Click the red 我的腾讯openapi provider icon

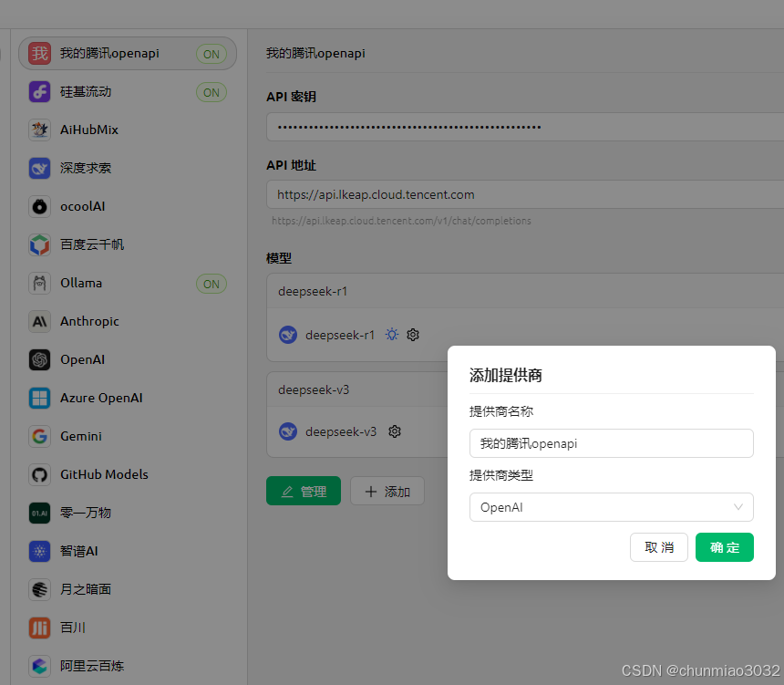pyautogui.click(x=39, y=53)
